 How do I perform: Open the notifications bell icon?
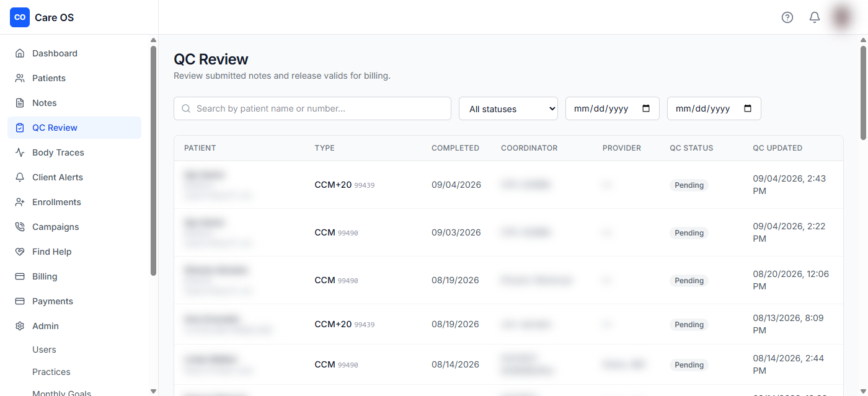tap(815, 17)
